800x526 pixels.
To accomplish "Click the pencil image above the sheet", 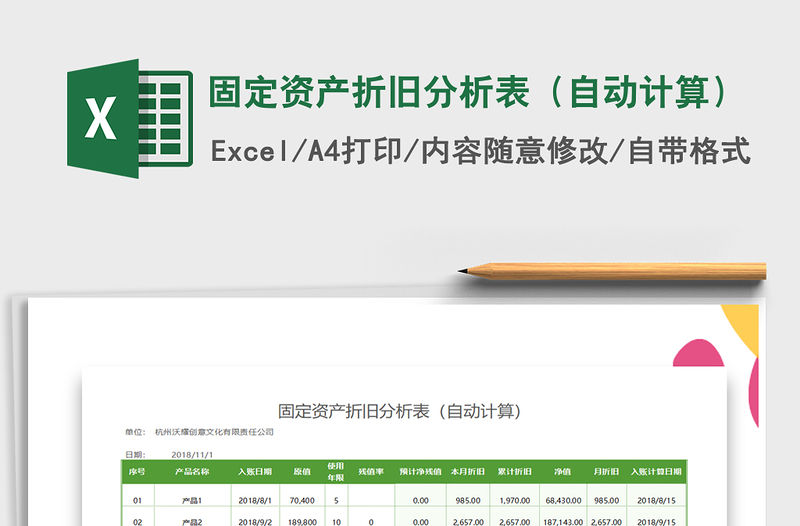I will coord(612,271).
